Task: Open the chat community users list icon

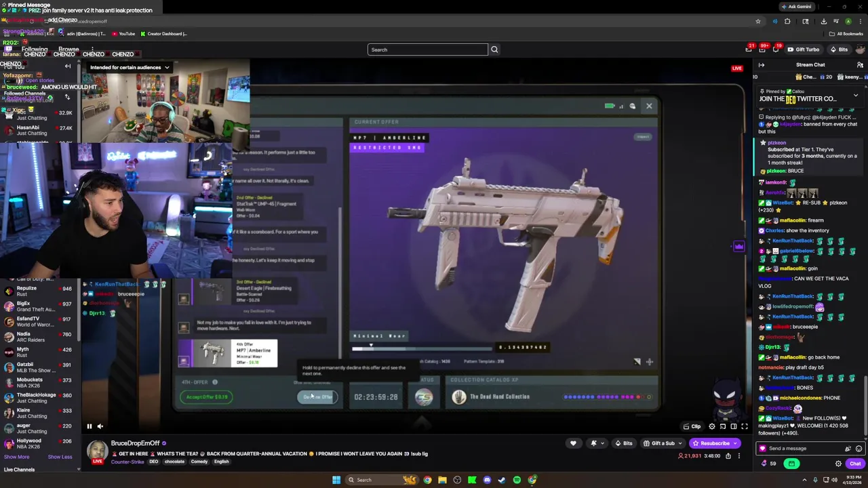Action: 860,65
